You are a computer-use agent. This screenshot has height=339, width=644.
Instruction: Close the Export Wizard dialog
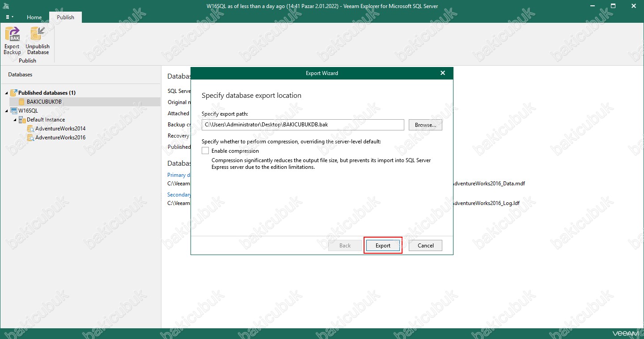pyautogui.click(x=443, y=73)
